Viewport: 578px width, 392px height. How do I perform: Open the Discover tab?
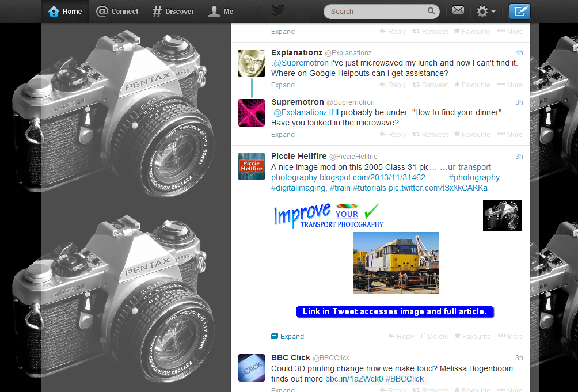(x=173, y=12)
